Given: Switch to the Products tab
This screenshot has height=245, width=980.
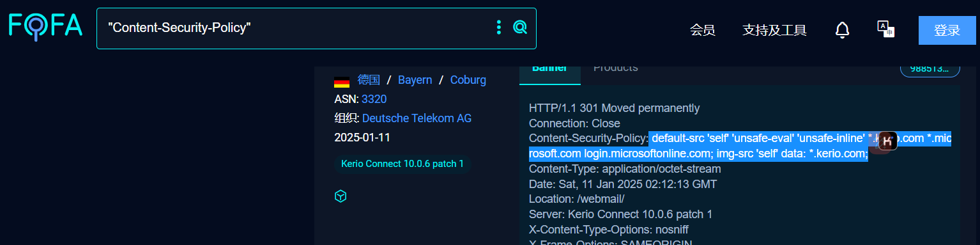Looking at the screenshot, I should pyautogui.click(x=615, y=69).
